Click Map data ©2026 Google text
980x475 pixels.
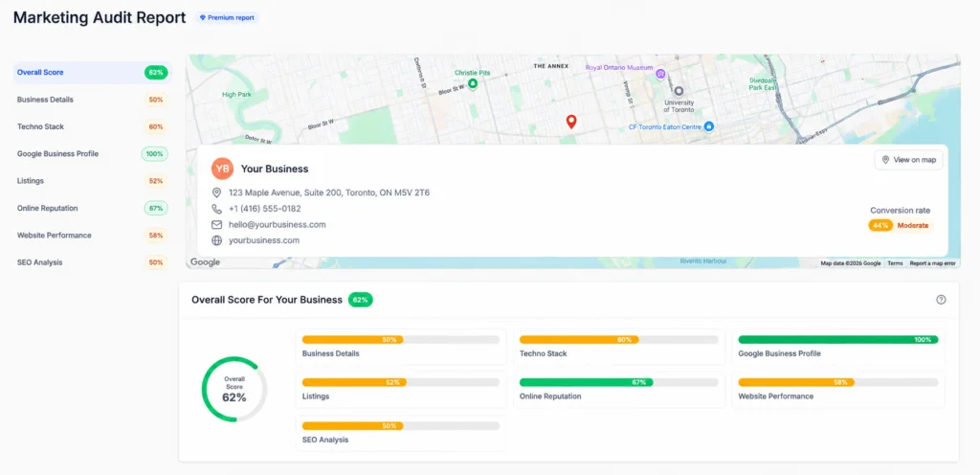[x=851, y=263]
